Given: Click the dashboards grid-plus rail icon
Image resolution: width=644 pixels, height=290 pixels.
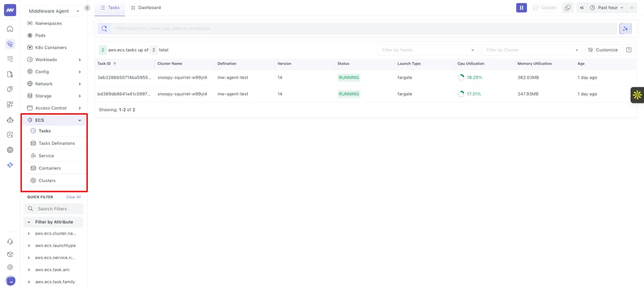Looking at the screenshot, I should pos(10,104).
